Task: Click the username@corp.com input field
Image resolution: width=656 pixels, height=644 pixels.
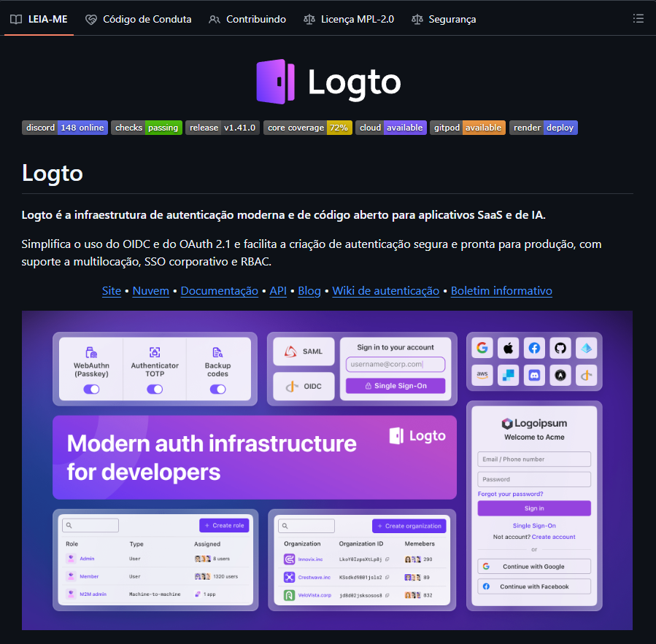Action: (395, 364)
